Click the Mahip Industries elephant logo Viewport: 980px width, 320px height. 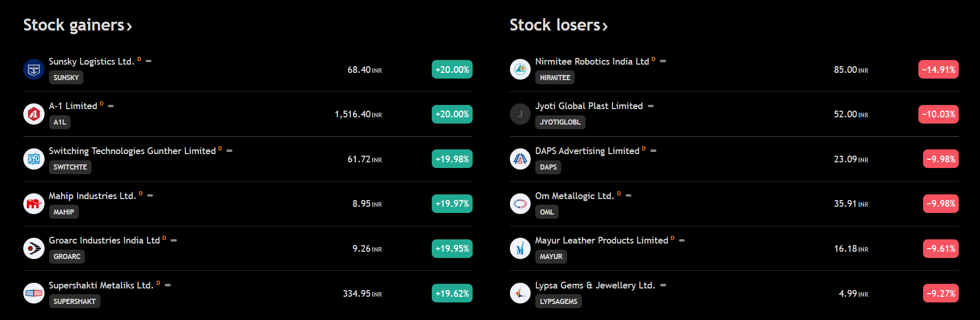(34, 204)
